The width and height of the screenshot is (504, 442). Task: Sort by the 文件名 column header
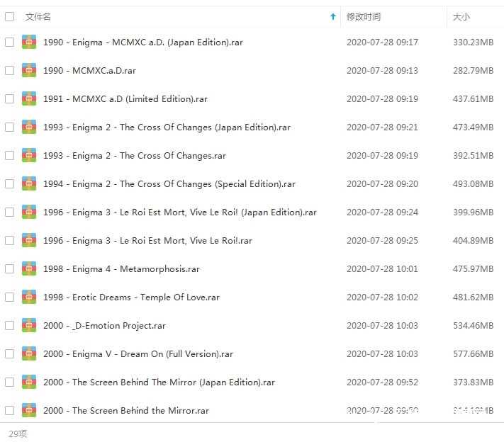pos(38,16)
